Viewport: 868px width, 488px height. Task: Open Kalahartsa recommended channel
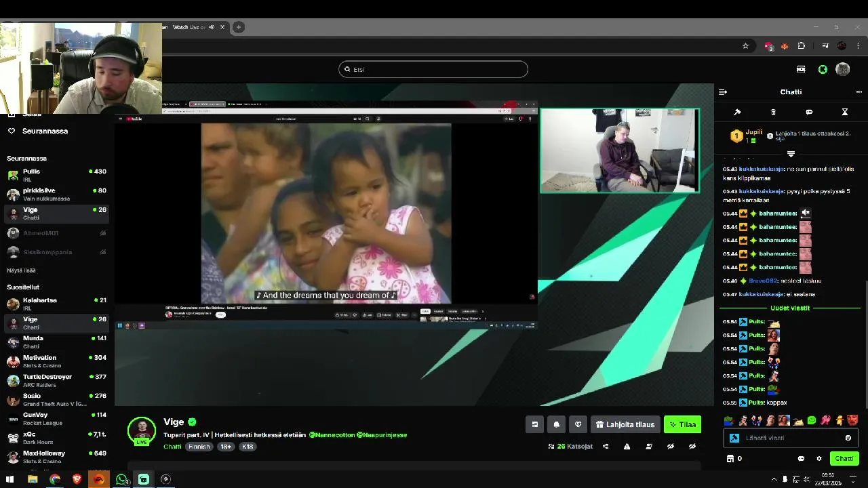(57, 304)
